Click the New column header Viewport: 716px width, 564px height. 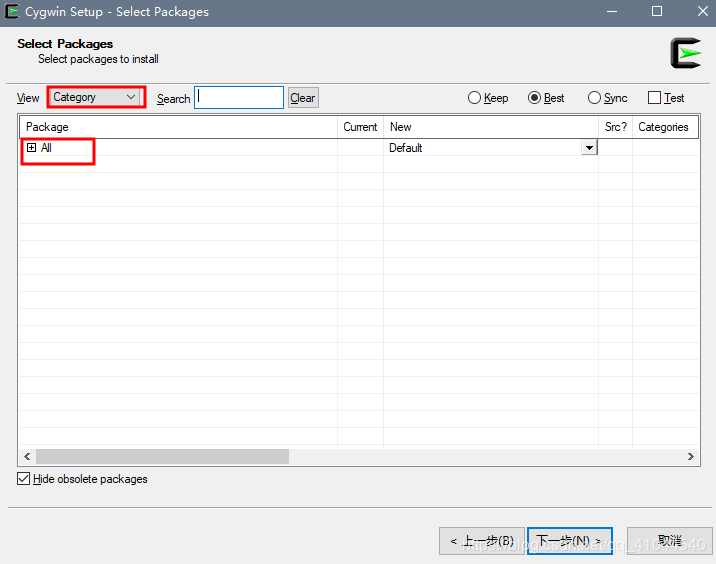tap(491, 127)
